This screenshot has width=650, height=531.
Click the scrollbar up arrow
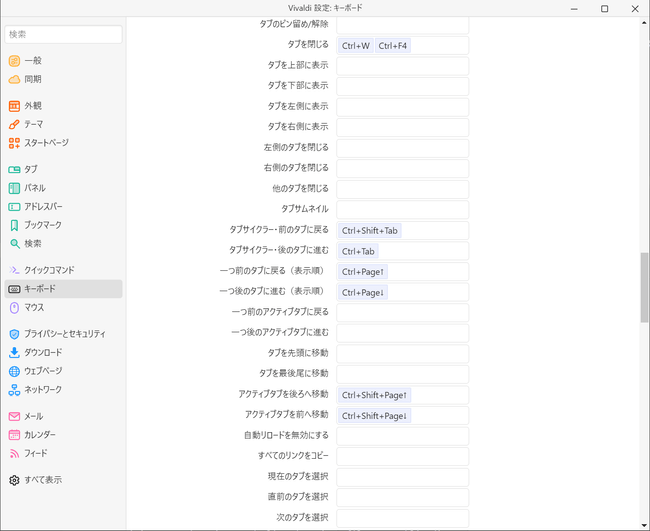[x=644, y=22]
